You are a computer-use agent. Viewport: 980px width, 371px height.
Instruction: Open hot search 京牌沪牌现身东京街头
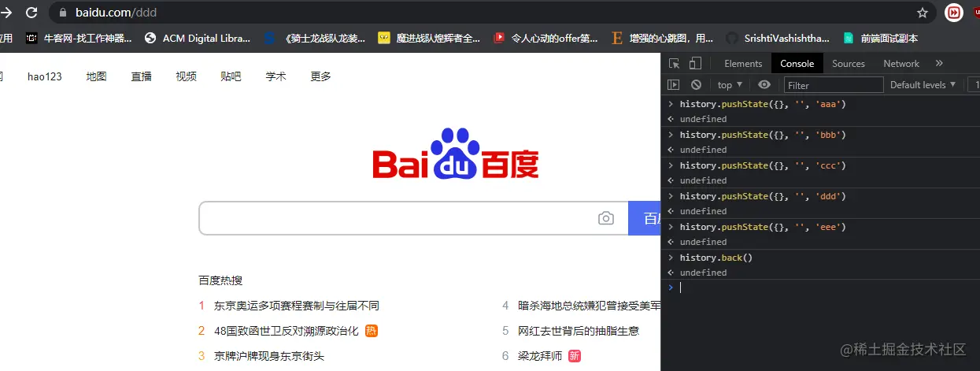[268, 356]
